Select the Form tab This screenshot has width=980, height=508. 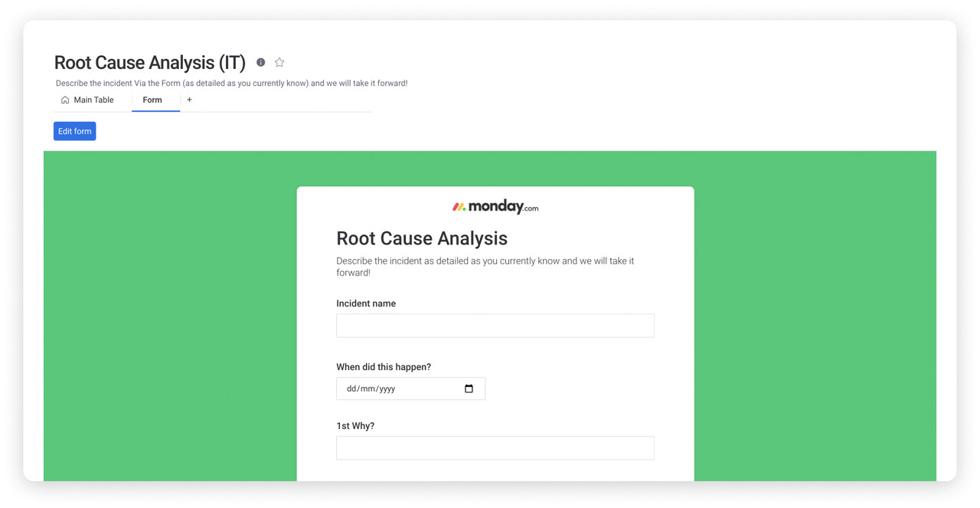[152, 100]
